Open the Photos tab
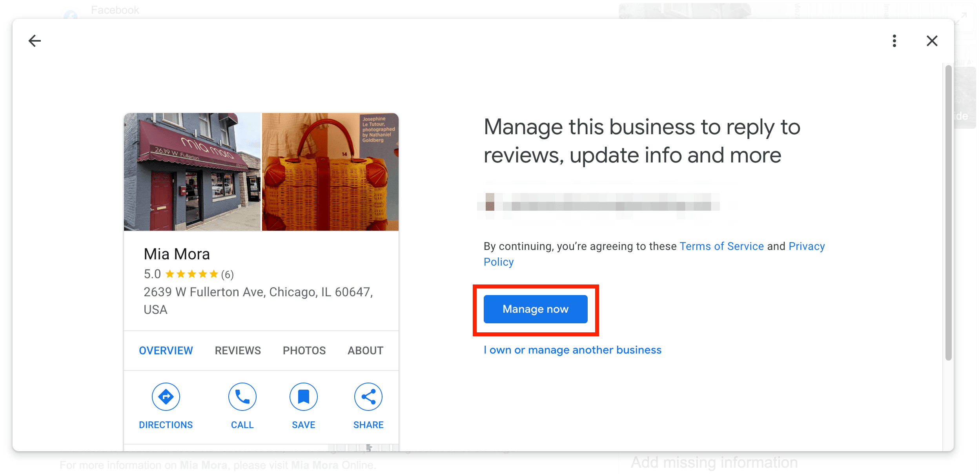The width and height of the screenshot is (980, 474). click(304, 350)
